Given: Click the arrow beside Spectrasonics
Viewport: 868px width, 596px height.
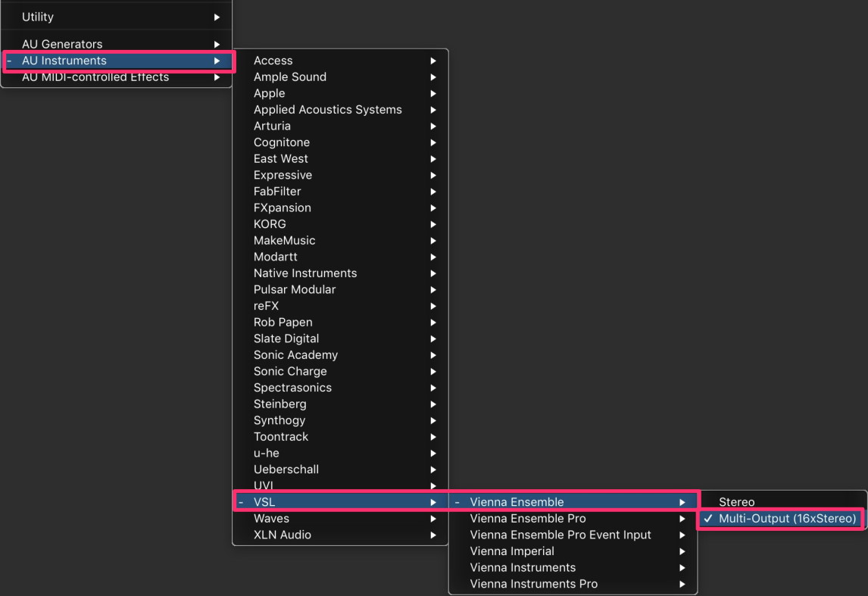Looking at the screenshot, I should (433, 388).
